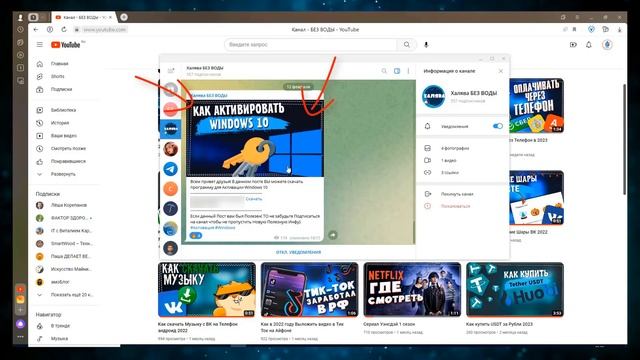Click the browser bookmark icon

tap(574, 29)
